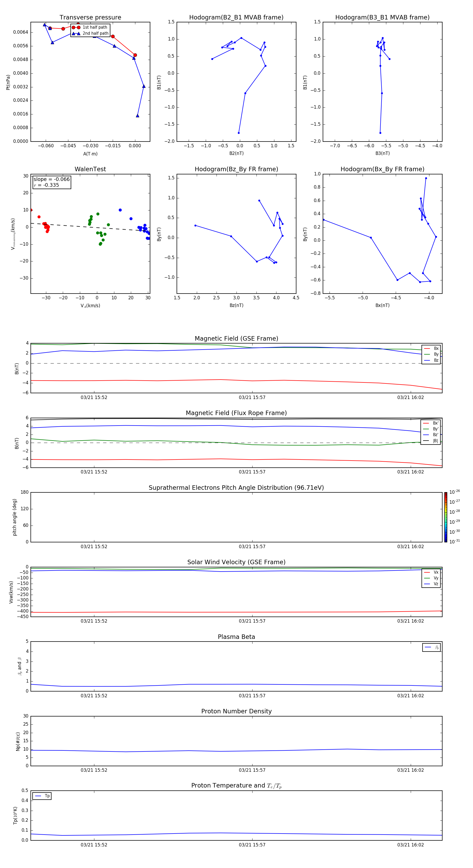
Task: Click the 'Hodogram(Bx_By FR frame)' title
Action: (x=382, y=169)
